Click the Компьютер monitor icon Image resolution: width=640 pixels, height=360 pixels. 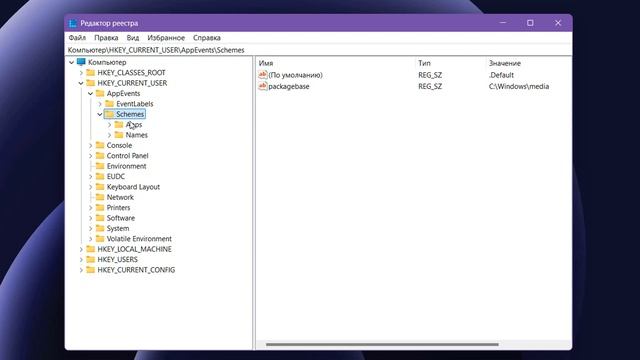[x=81, y=62]
